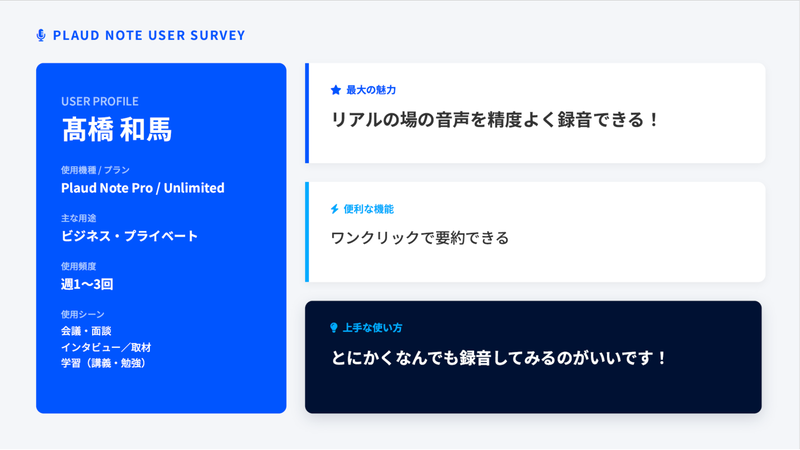Viewport: 800px width, 450px height.
Task: Click the 主な用途 label
Action: (85, 218)
